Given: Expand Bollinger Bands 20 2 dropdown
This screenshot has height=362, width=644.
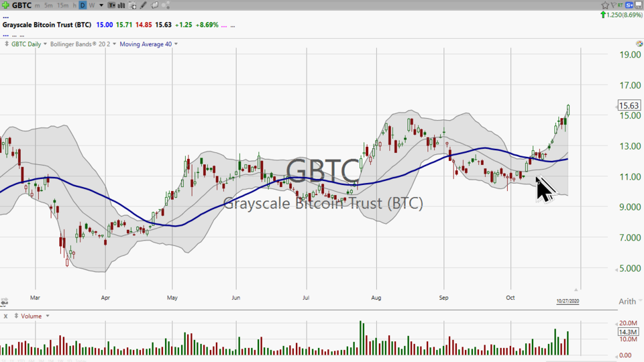Looking at the screenshot, I should click(114, 44).
